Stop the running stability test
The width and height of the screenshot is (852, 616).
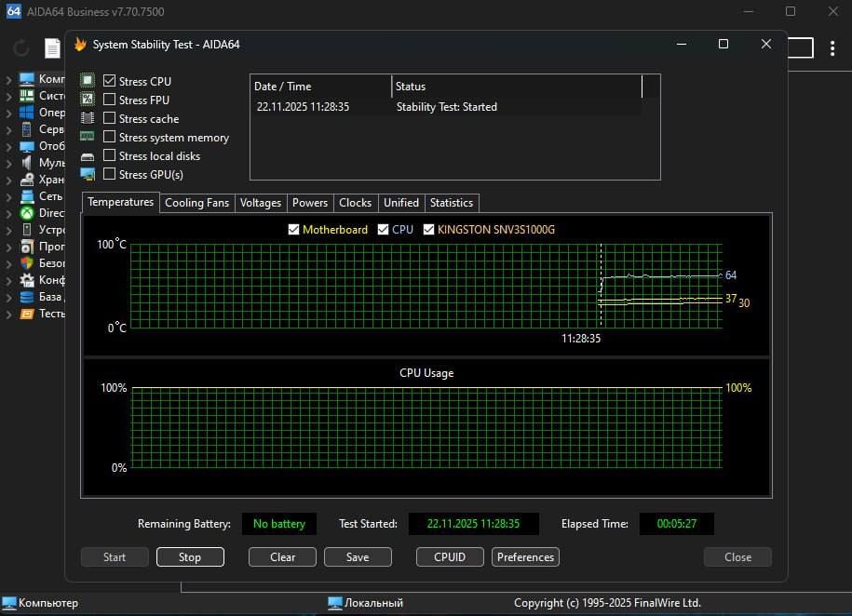[190, 556]
